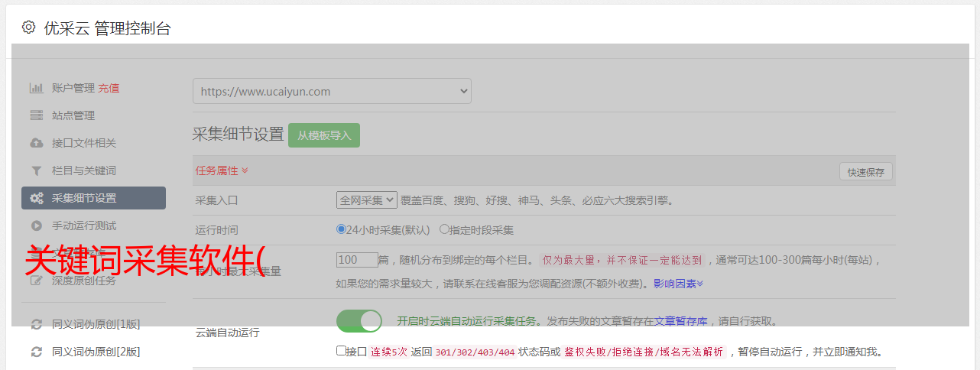The height and width of the screenshot is (370, 980).
Task: Click the play icon for 手动运行测试
Action: 36,226
